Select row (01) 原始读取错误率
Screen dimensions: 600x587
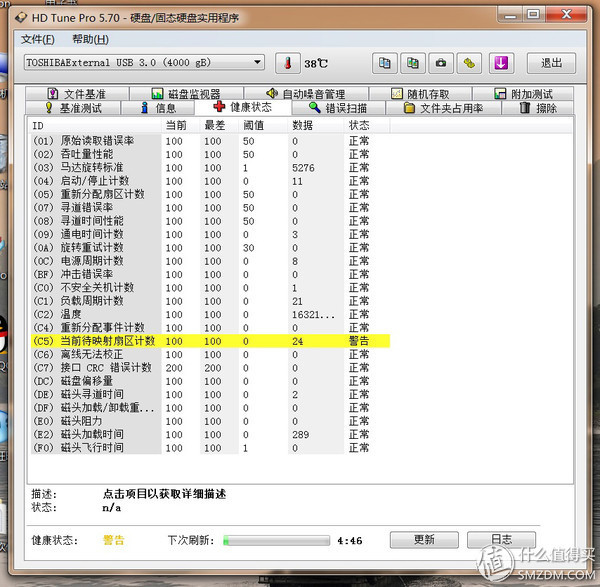point(210,141)
